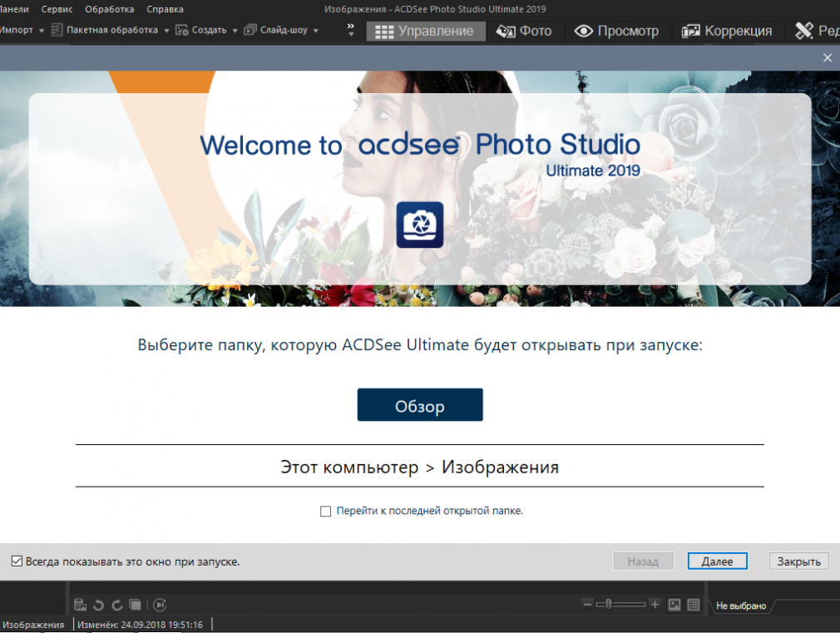This screenshot has height=633, width=840.
Task: Click the Этот компьютер > Изображения path
Action: click(x=419, y=467)
